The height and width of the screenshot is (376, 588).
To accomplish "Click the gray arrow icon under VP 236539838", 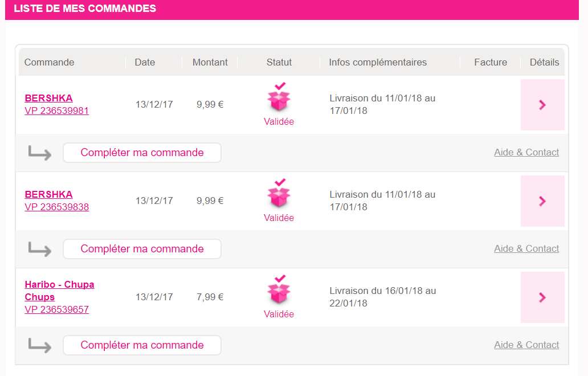I will click(x=39, y=249).
